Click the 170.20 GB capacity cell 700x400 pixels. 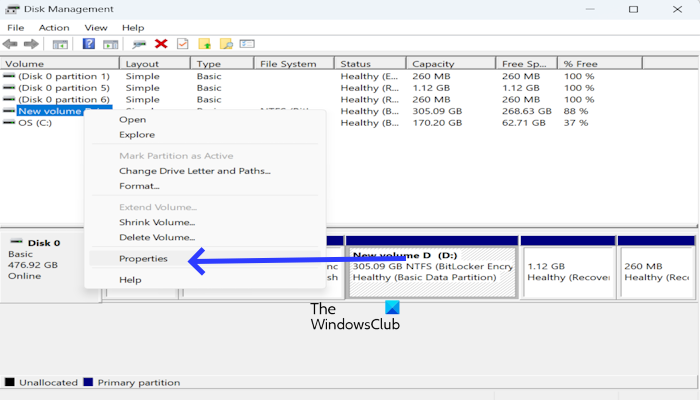(x=437, y=123)
